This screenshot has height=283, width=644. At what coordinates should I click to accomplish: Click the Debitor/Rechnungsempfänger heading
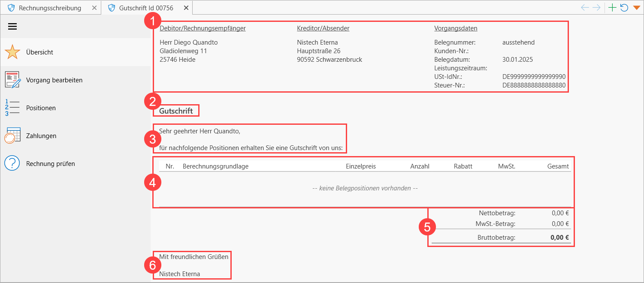pyautogui.click(x=203, y=28)
